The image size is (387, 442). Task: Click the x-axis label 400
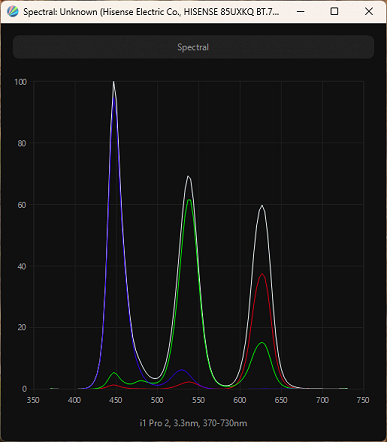pyautogui.click(x=74, y=400)
